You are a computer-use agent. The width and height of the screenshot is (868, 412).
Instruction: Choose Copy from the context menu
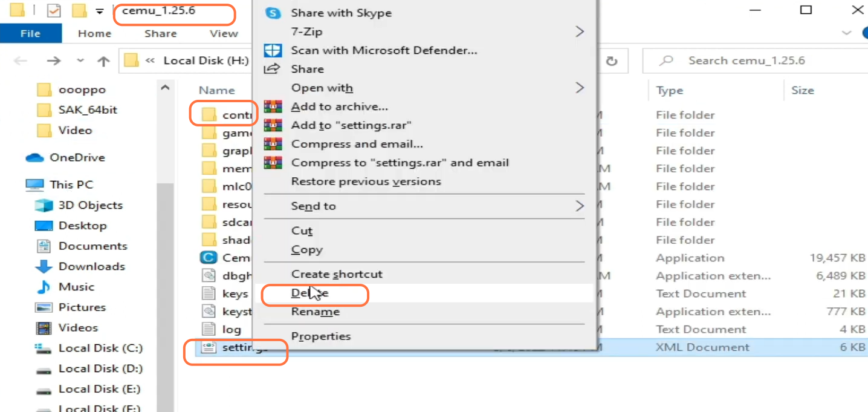[x=306, y=250]
